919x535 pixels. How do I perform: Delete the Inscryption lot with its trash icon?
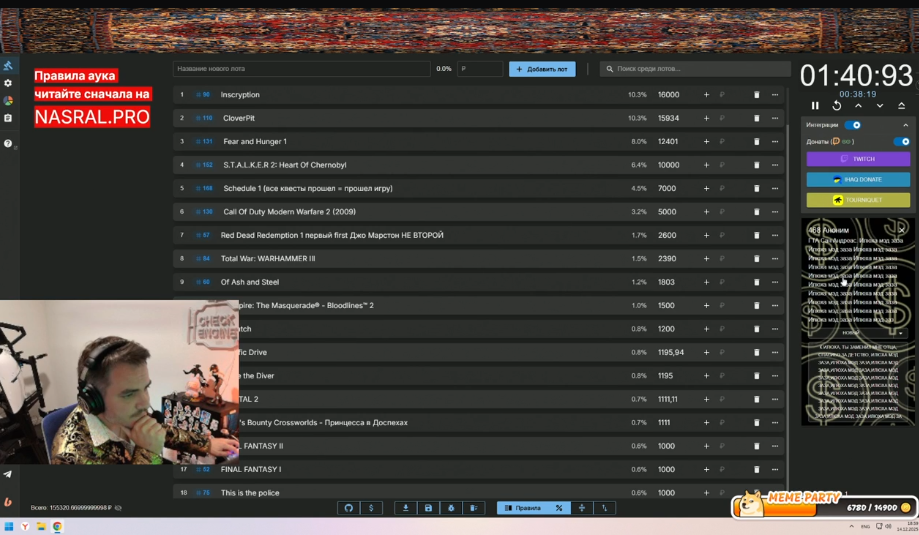click(x=756, y=94)
